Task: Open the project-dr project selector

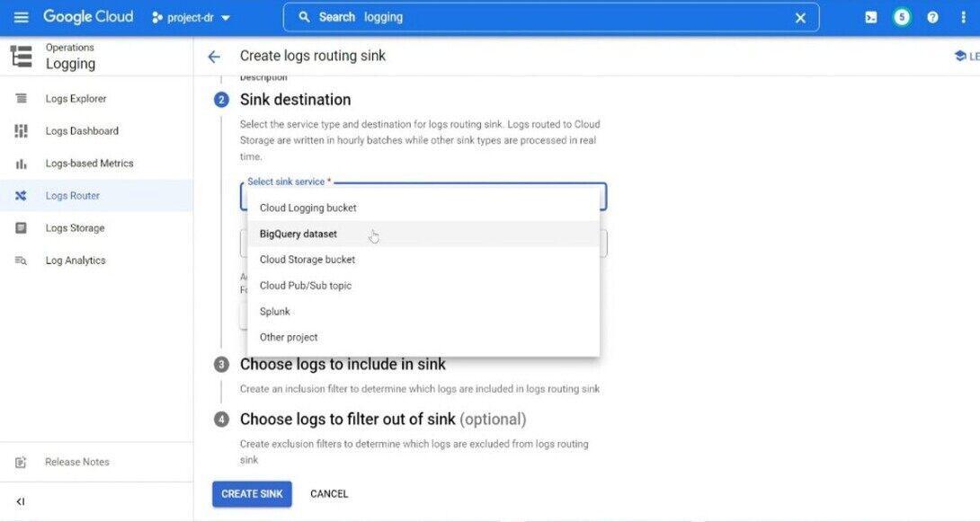Action: click(192, 17)
